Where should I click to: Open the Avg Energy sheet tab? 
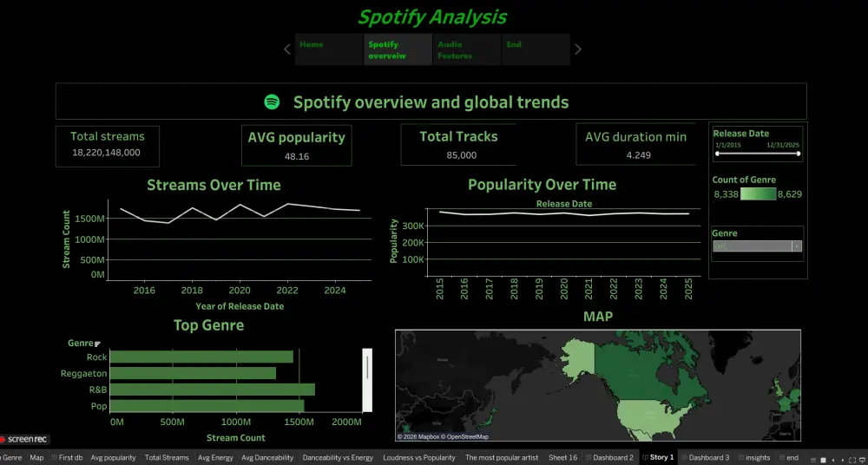coord(215,458)
